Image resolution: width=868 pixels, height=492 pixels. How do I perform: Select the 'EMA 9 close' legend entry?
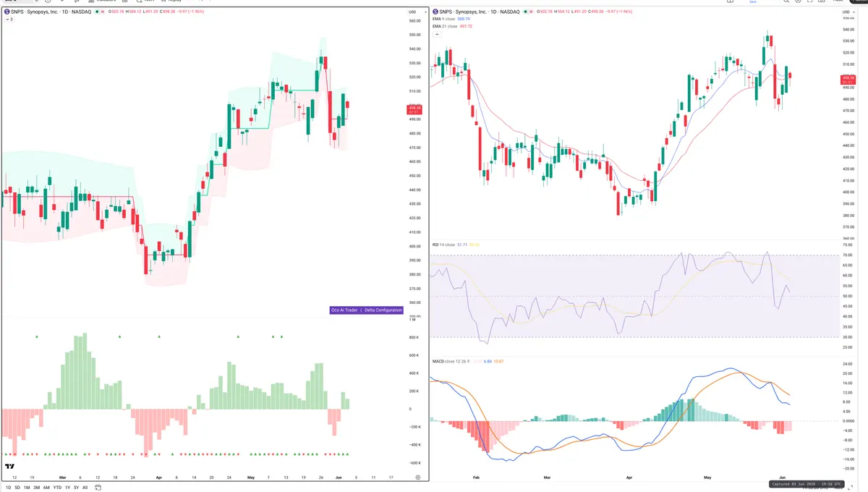coord(445,19)
